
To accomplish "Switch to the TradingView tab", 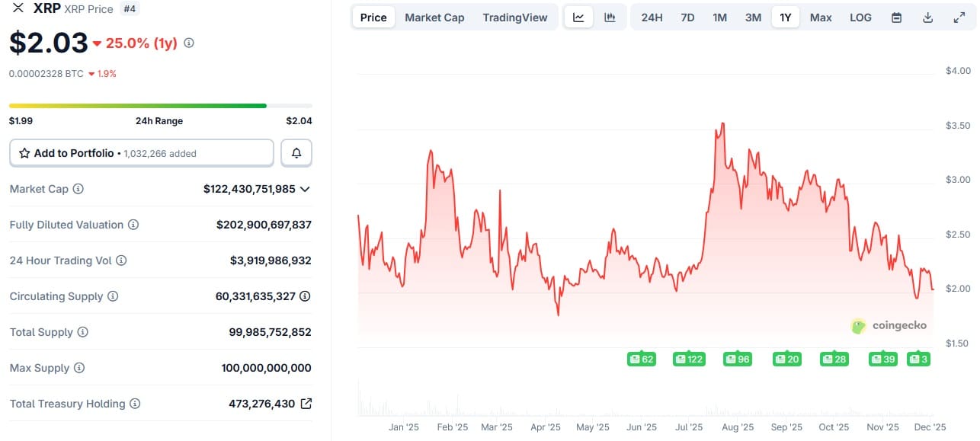I will (x=515, y=16).
